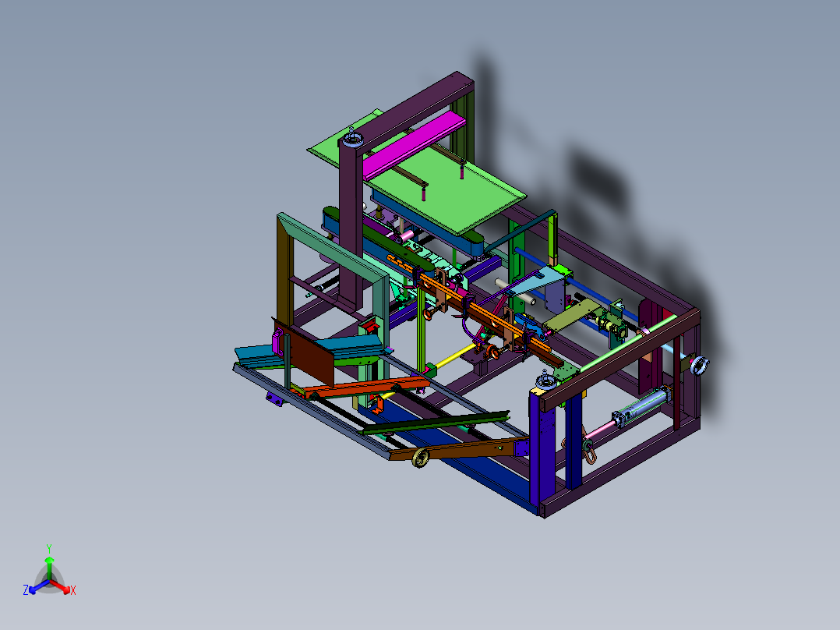
Task: Click the red X axis of the orientation triad
Action: point(60,586)
